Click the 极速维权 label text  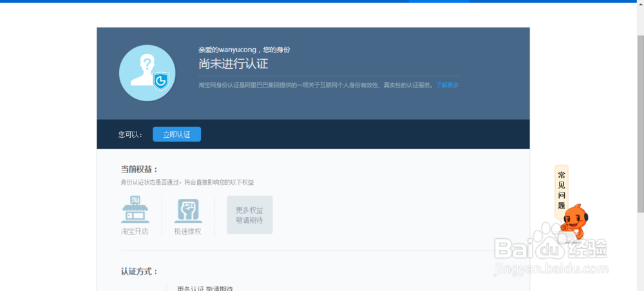(187, 232)
